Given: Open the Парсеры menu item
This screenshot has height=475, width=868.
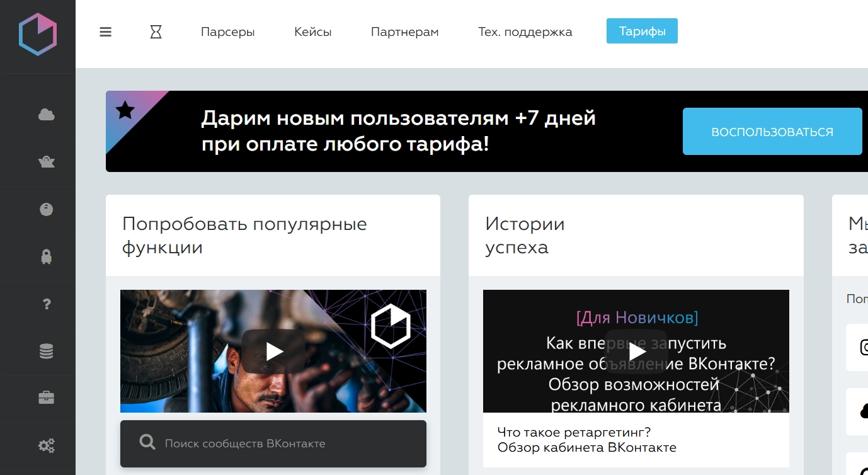Looking at the screenshot, I should pos(227,32).
